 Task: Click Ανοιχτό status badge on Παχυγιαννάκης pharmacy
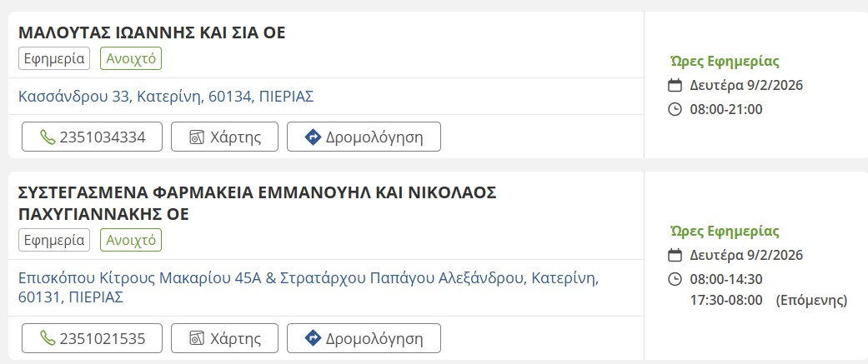coord(131,241)
